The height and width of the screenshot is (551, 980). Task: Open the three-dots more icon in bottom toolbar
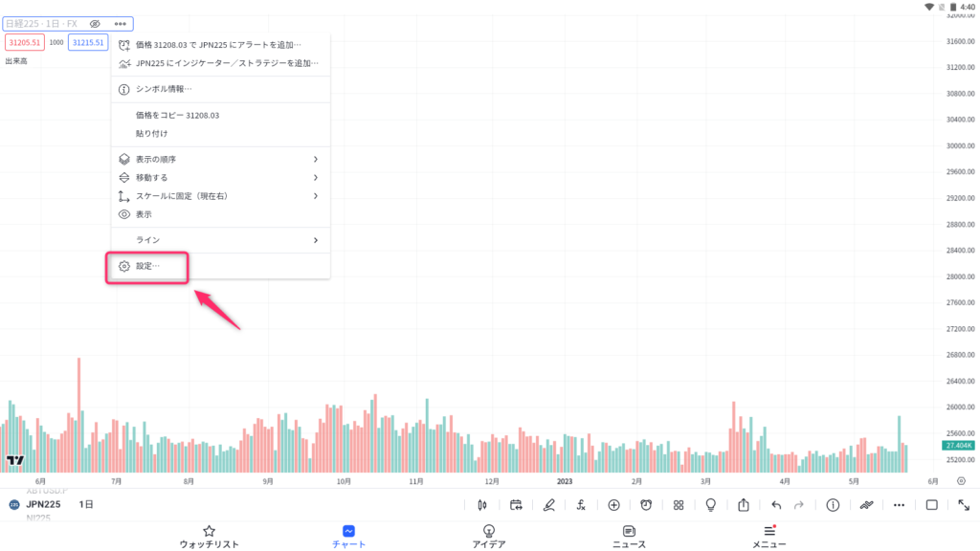899,505
